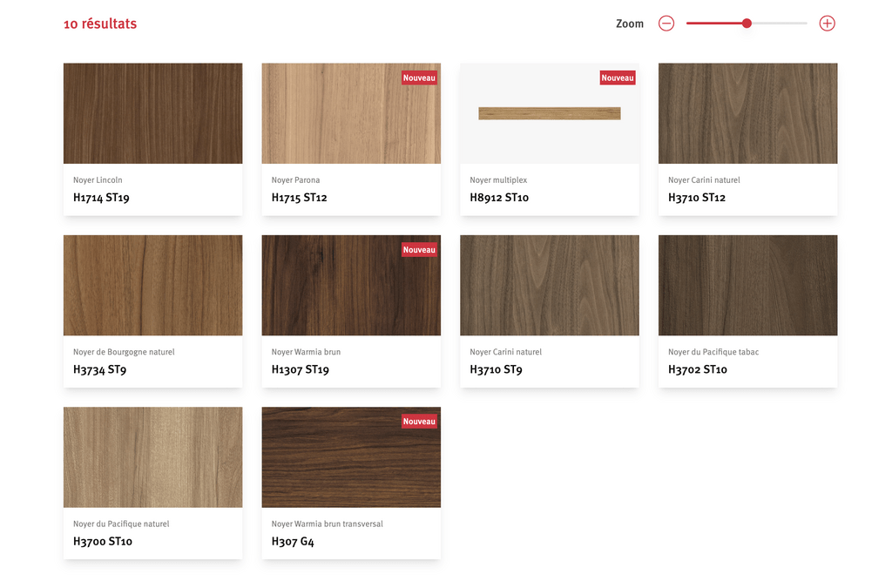892x588 pixels.
Task: Click the Nouveau badge on Noyer Parona
Action: click(x=419, y=78)
